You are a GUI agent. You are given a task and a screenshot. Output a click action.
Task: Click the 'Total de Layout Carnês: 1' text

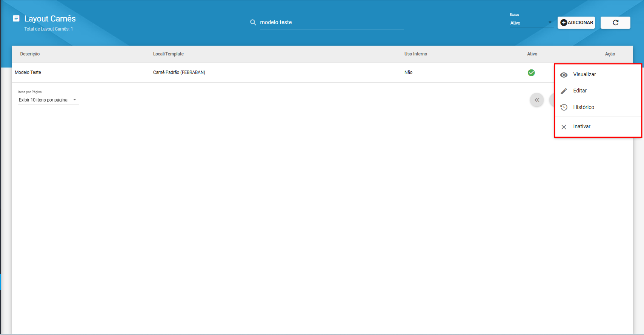pos(49,29)
